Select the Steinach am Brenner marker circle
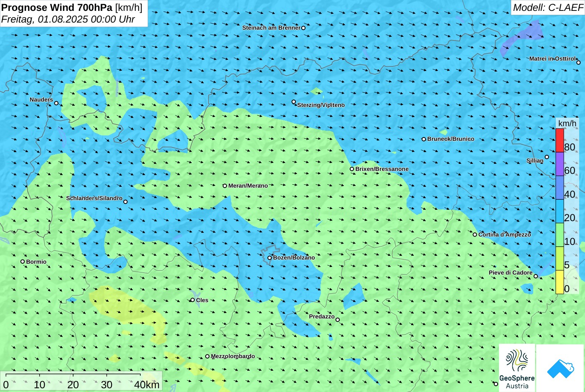 click(x=303, y=28)
